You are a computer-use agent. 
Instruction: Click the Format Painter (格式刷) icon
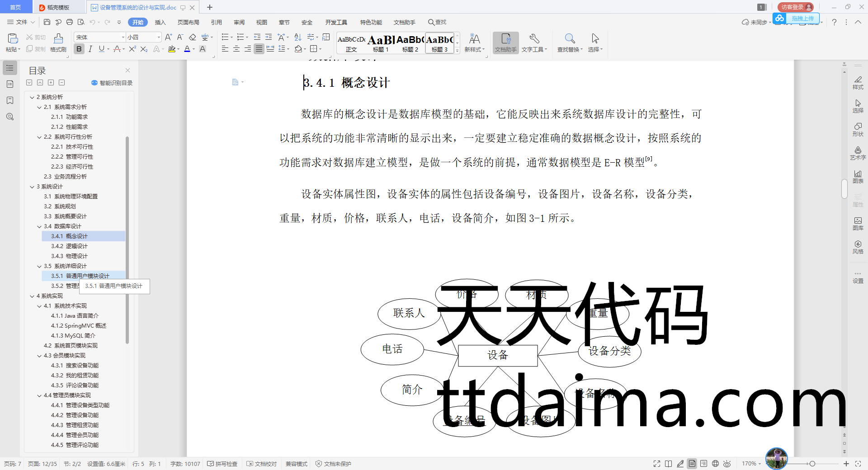click(x=58, y=42)
